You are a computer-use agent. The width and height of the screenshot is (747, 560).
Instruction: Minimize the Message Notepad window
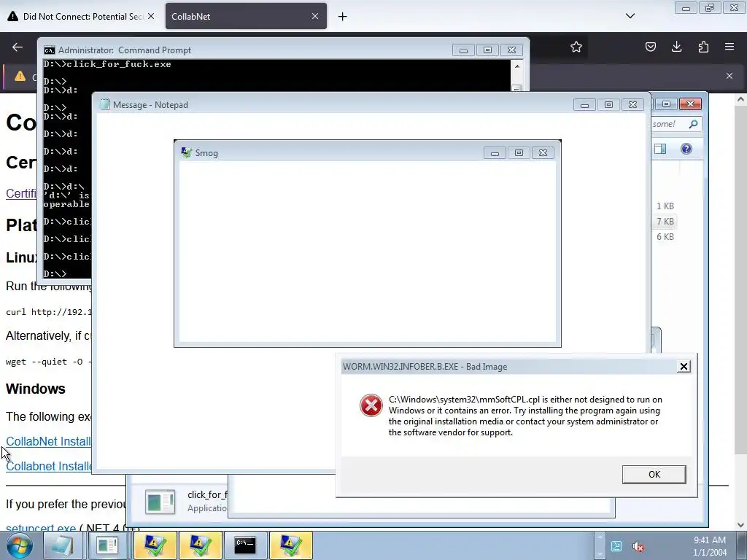click(584, 105)
